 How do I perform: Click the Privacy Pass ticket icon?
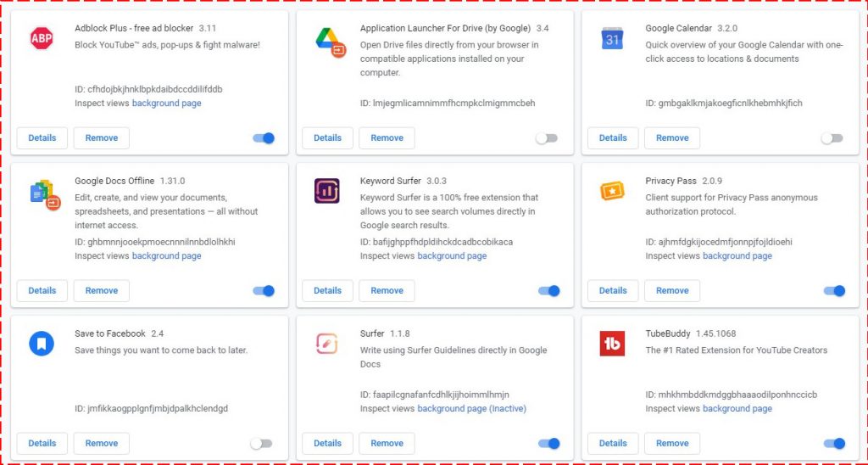612,191
